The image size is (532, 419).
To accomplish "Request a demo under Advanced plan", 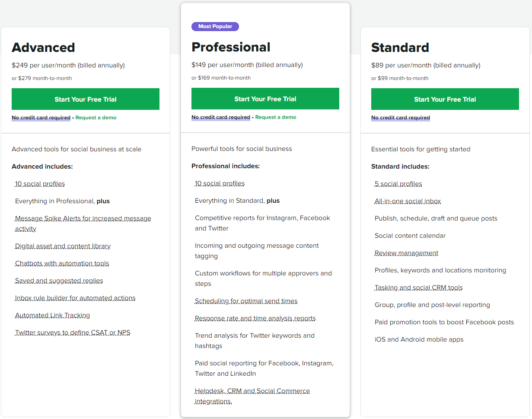I will [96, 118].
